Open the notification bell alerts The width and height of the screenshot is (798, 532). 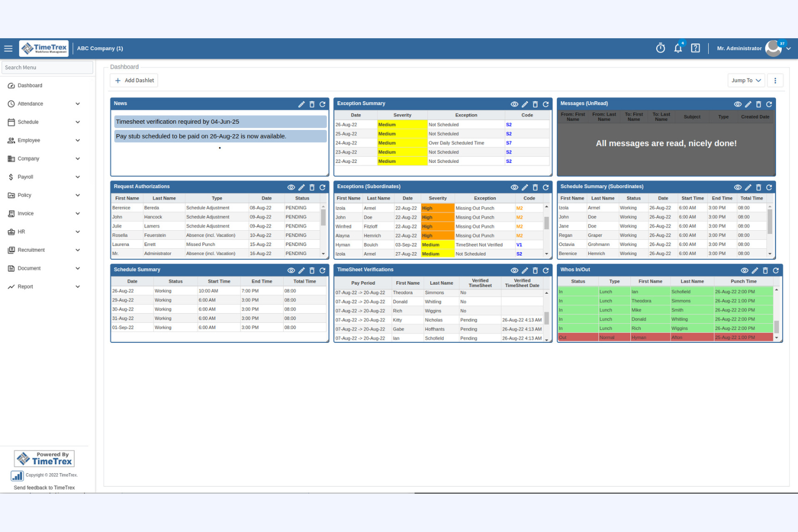click(x=678, y=48)
